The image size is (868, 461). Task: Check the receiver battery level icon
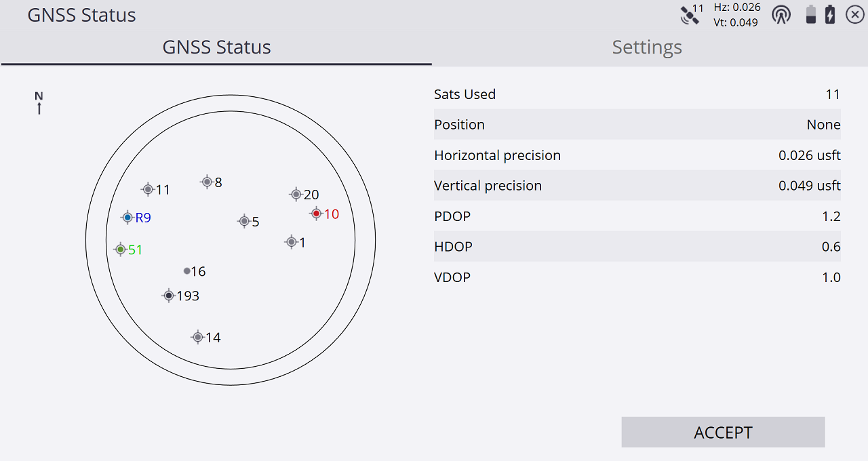810,14
